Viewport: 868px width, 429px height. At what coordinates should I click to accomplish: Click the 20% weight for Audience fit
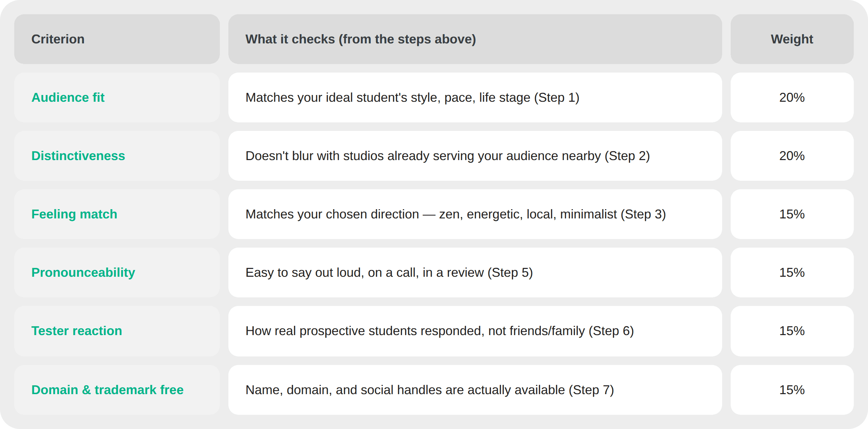tap(792, 97)
